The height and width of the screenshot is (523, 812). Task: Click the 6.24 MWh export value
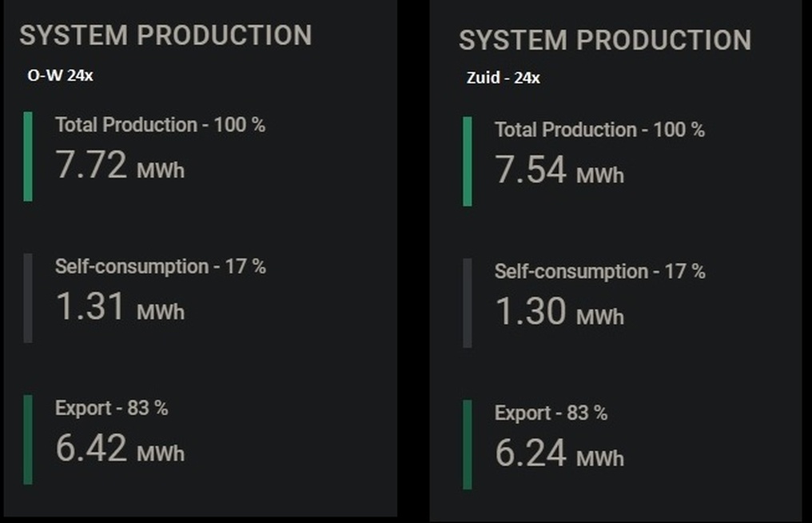point(559,453)
